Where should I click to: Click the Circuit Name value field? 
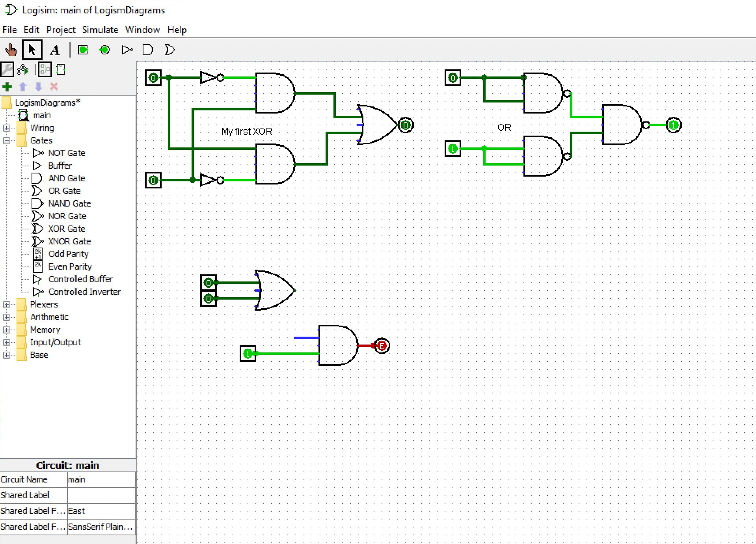(101, 479)
